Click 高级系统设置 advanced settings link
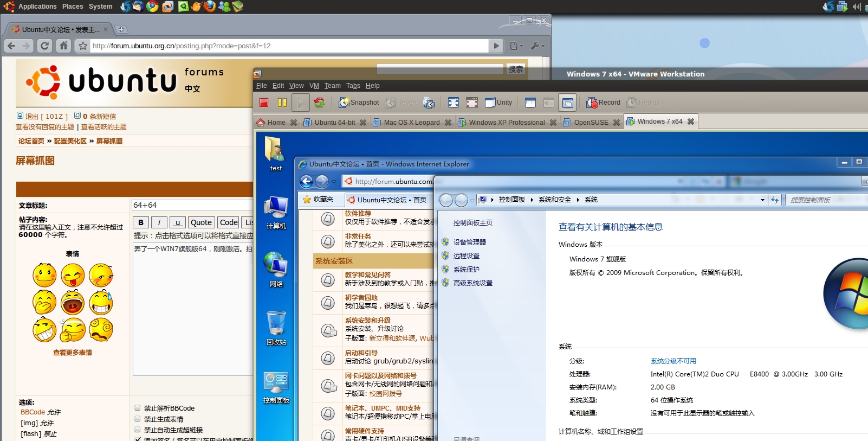 pyautogui.click(x=473, y=283)
